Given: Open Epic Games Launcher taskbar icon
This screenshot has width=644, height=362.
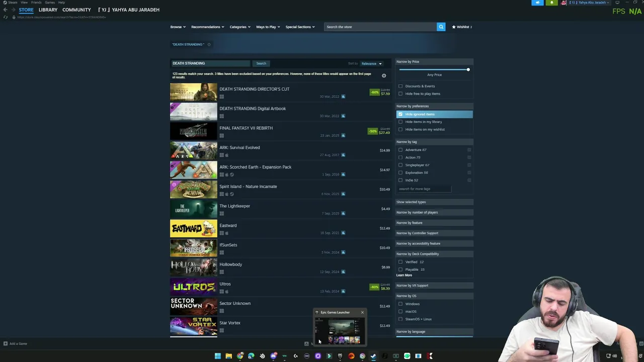Looking at the screenshot, I should 340,356.
